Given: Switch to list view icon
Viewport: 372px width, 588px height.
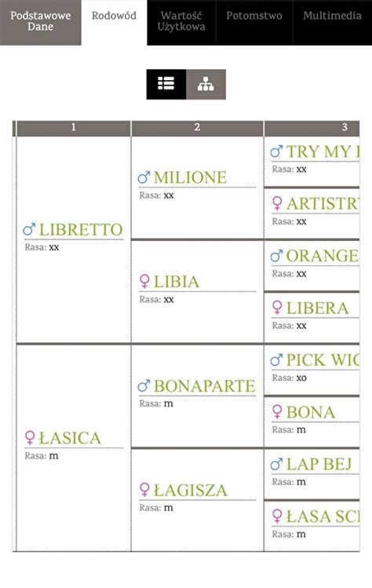Looking at the screenshot, I should [x=166, y=84].
